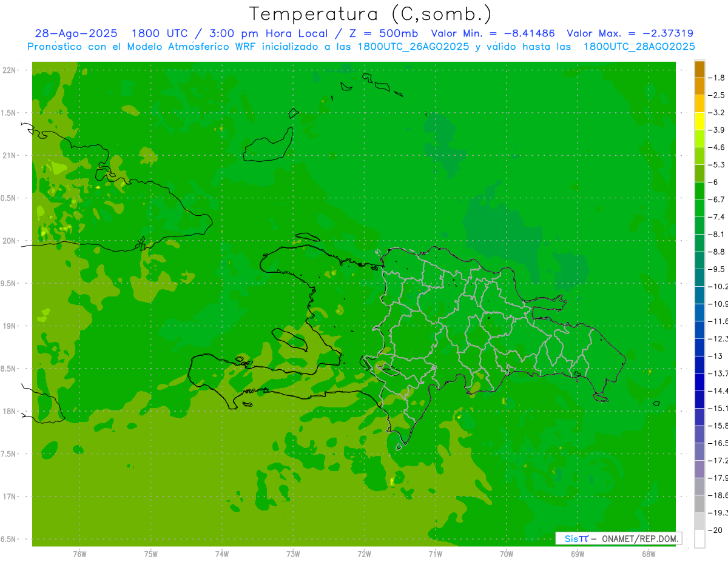This screenshot has height=562, width=728.
Task: Click the '68W' longitude label
Action: 649,554
